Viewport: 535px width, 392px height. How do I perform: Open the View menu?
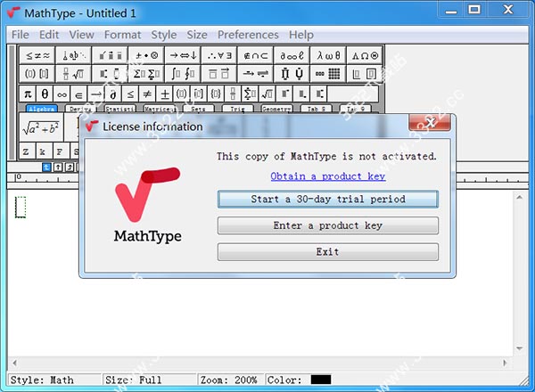(81, 35)
